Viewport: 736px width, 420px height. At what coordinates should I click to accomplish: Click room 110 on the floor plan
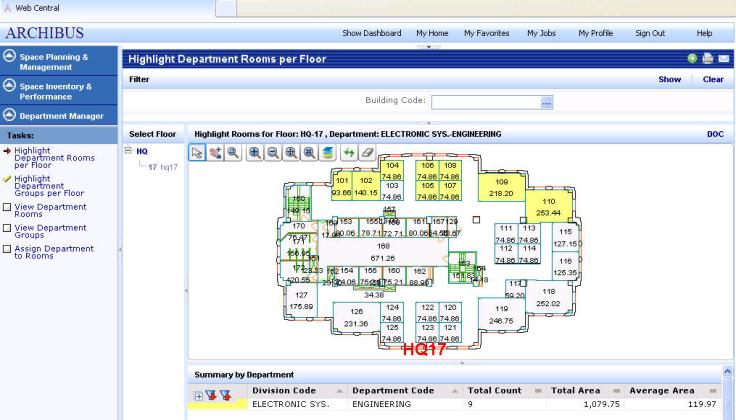[x=549, y=207]
